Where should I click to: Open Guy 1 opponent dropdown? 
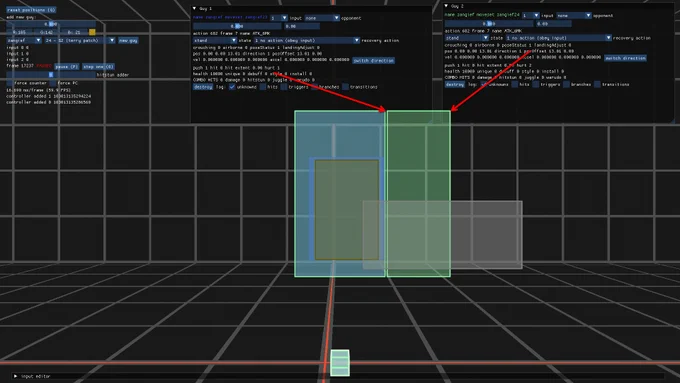[322, 18]
